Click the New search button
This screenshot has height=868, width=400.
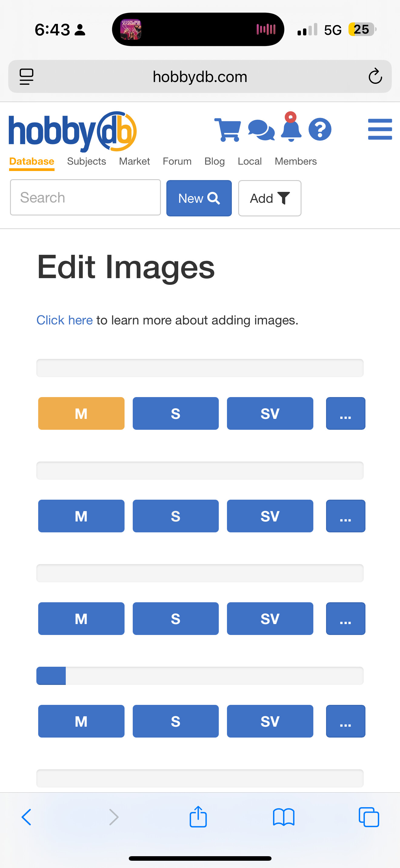pos(199,198)
